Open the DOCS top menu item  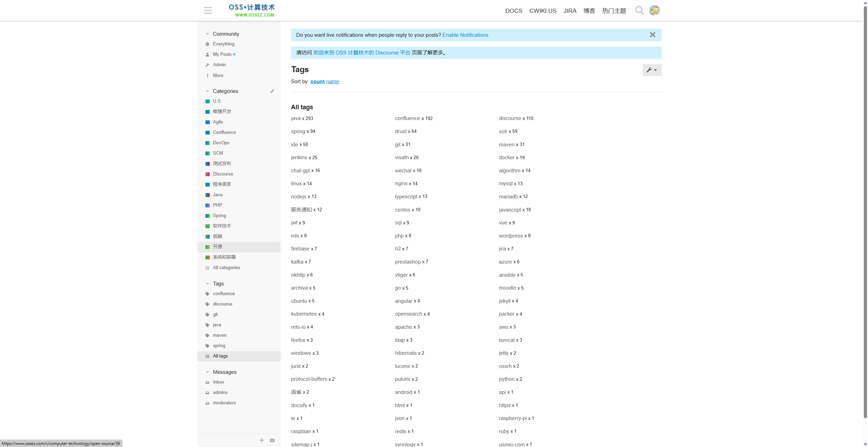coord(514,11)
